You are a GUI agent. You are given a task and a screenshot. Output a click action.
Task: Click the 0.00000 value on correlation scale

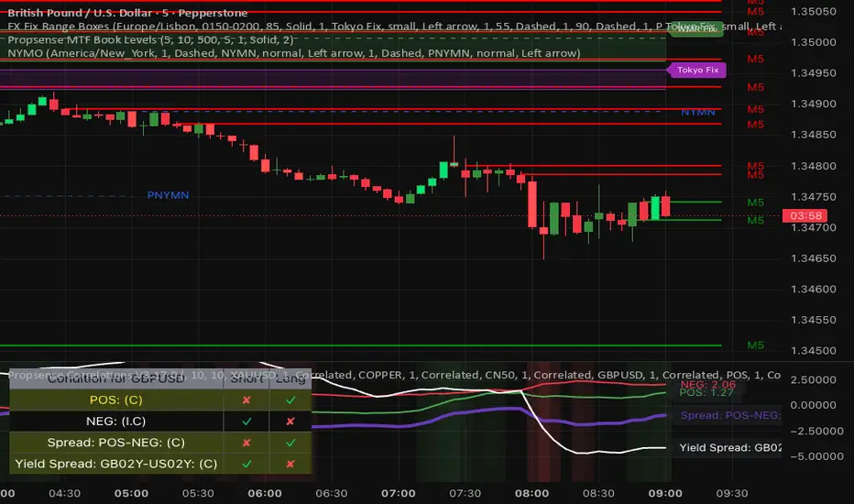pos(813,405)
